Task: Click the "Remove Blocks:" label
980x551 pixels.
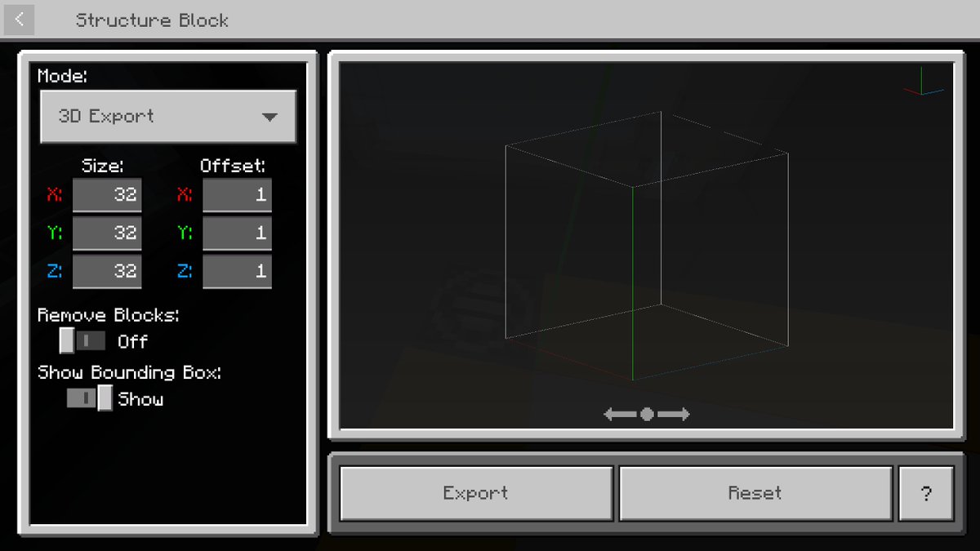Action: [x=109, y=315]
